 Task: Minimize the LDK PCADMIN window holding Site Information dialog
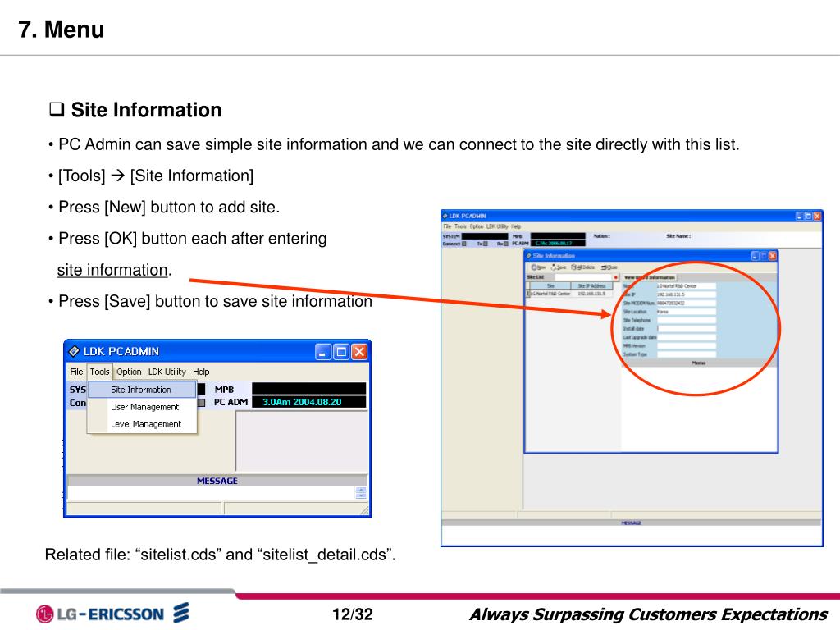click(799, 217)
